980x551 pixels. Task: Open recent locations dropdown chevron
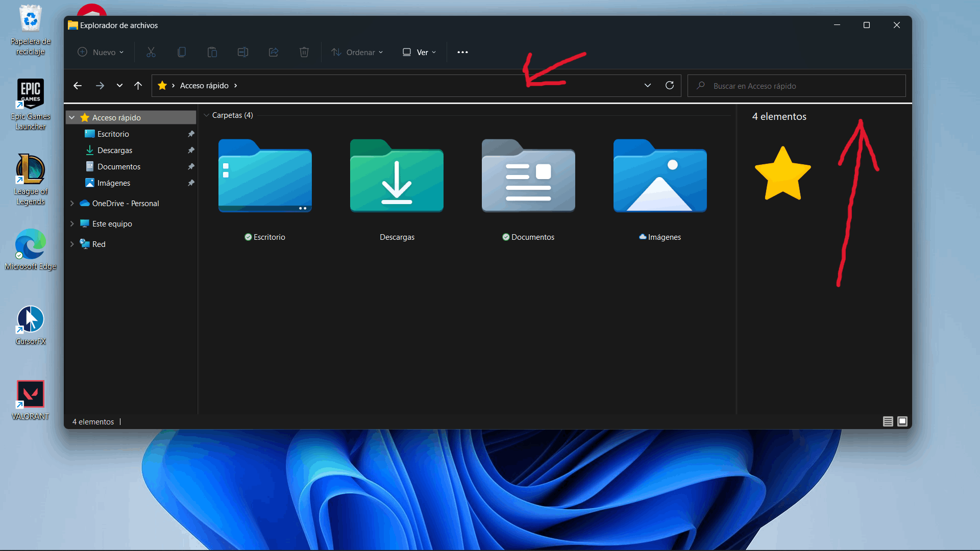119,86
